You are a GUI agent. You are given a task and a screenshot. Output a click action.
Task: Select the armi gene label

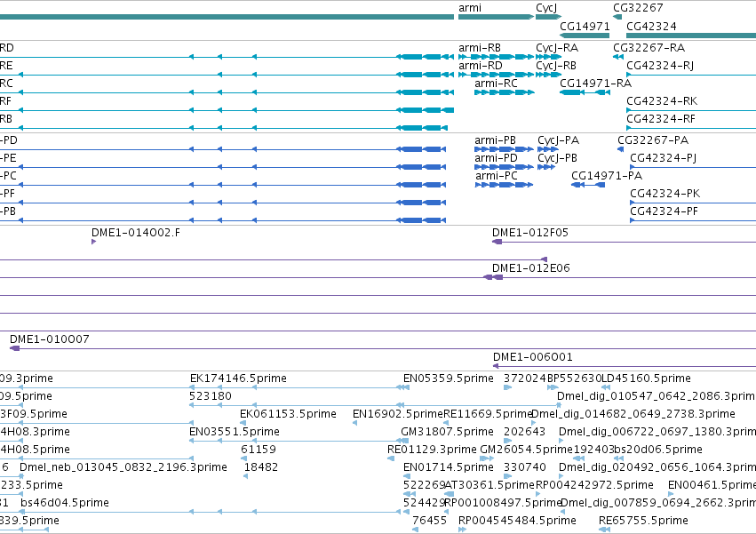(470, 8)
